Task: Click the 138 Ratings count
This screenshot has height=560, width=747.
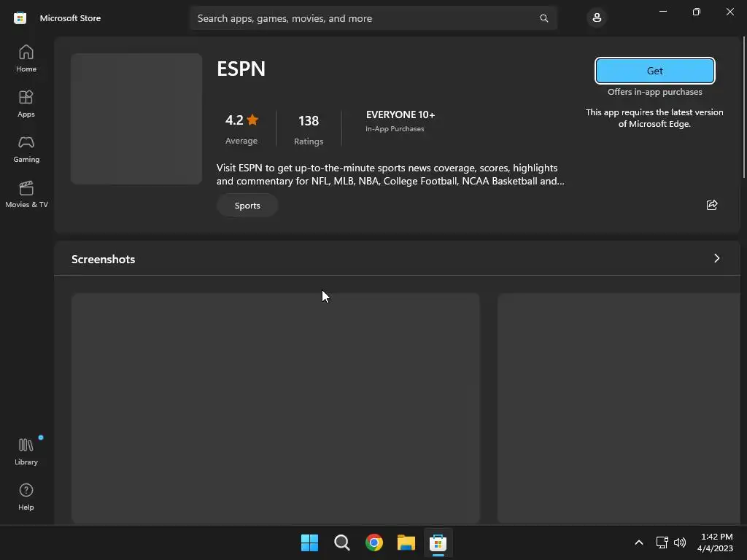Action: [309, 128]
